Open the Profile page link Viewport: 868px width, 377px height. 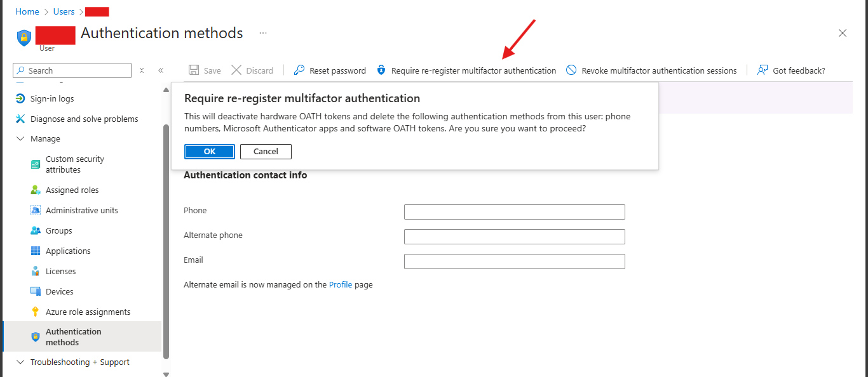[x=341, y=284]
